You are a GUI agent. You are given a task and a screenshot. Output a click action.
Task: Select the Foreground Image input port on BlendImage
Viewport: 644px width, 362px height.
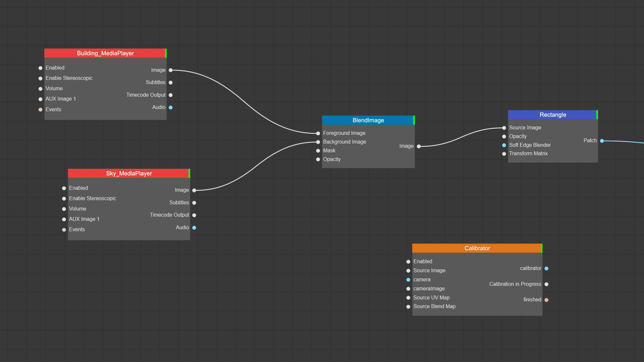[x=318, y=133]
